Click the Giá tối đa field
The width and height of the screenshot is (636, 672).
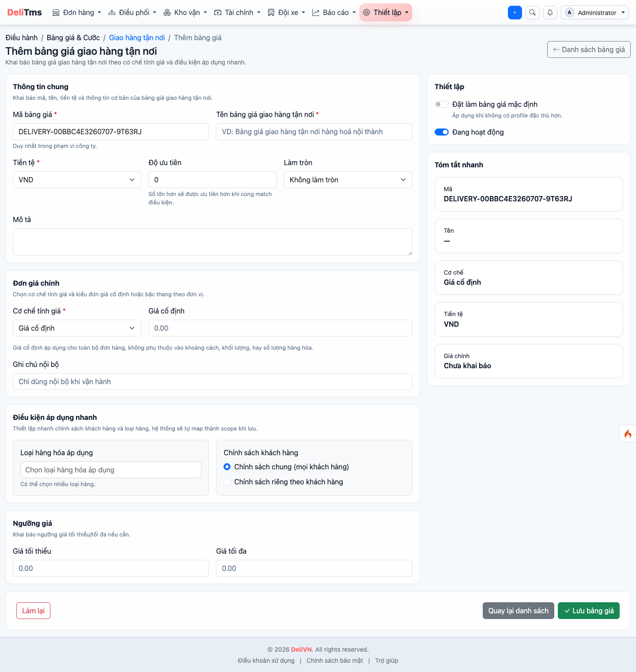314,568
